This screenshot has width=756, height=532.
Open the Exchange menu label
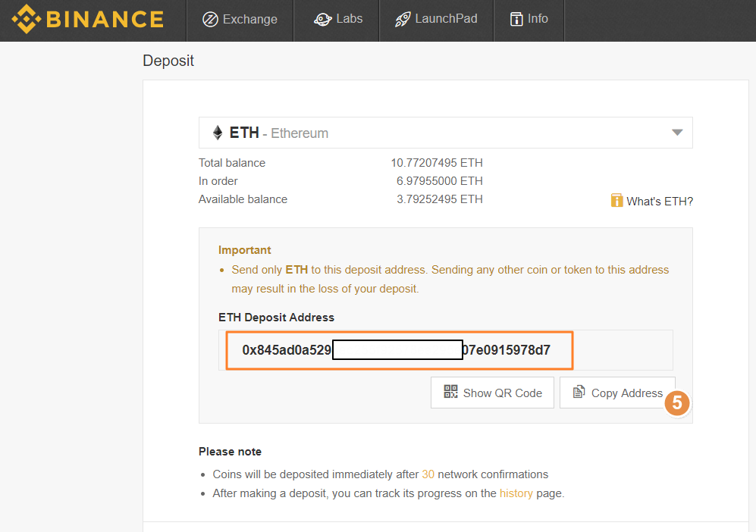tap(249, 19)
